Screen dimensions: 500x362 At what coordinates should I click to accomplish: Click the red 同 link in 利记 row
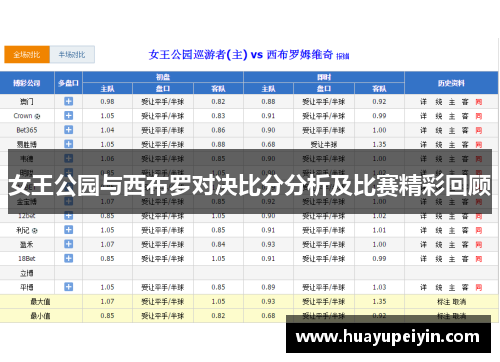coord(479,230)
